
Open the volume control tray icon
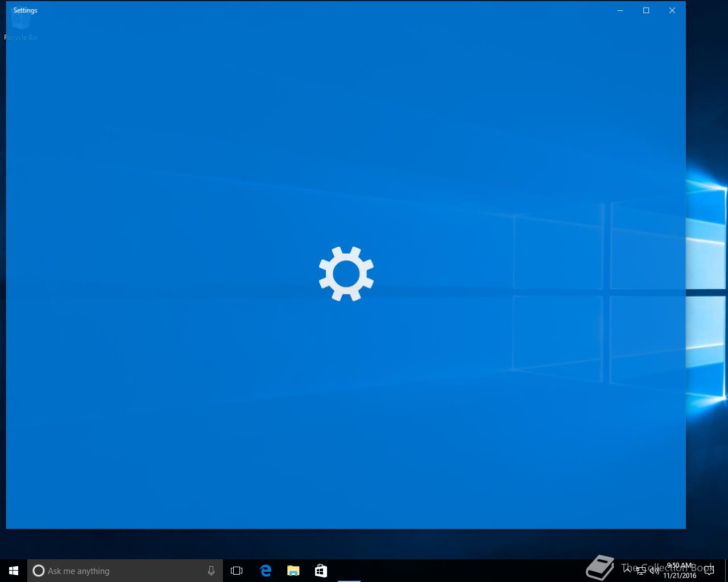pos(654,570)
